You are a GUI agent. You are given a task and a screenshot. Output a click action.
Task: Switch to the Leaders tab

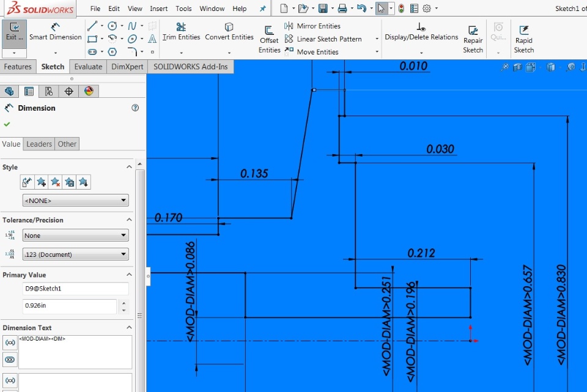pos(39,144)
